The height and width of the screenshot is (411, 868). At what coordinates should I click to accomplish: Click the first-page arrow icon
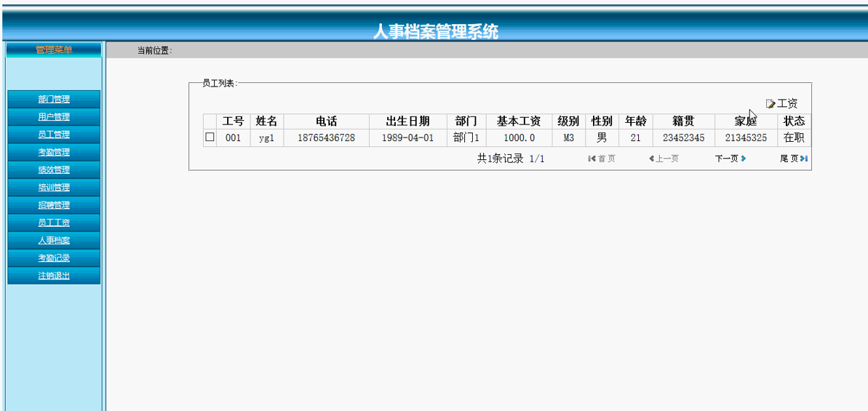(592, 159)
